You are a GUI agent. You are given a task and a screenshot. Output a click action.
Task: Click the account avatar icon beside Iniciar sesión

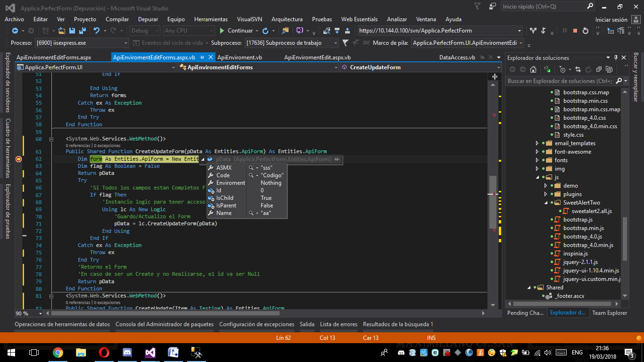coord(635,20)
